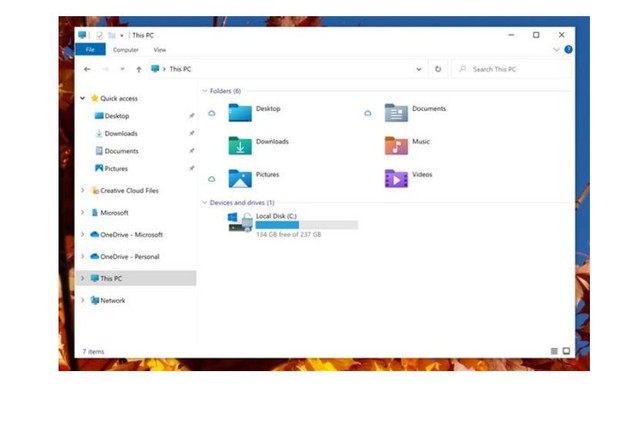Click the Local Disk (C:) usage bar
The image size is (640, 425).
pyautogui.click(x=307, y=225)
